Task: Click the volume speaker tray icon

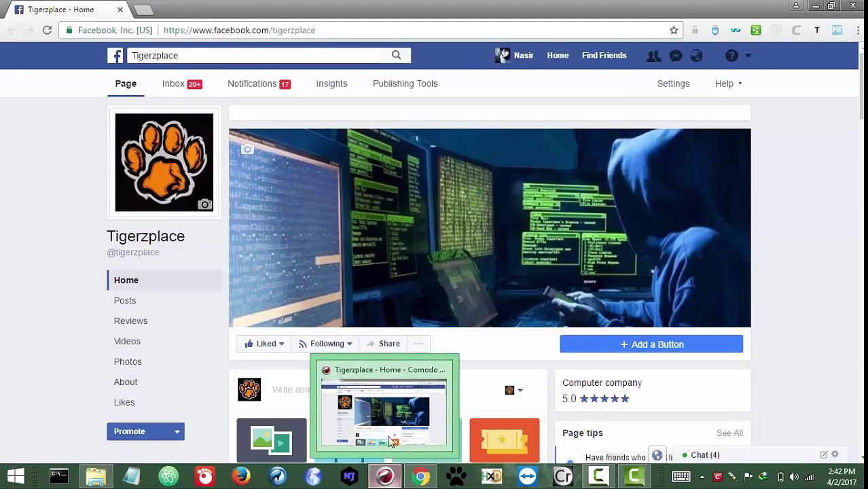Action: click(794, 477)
